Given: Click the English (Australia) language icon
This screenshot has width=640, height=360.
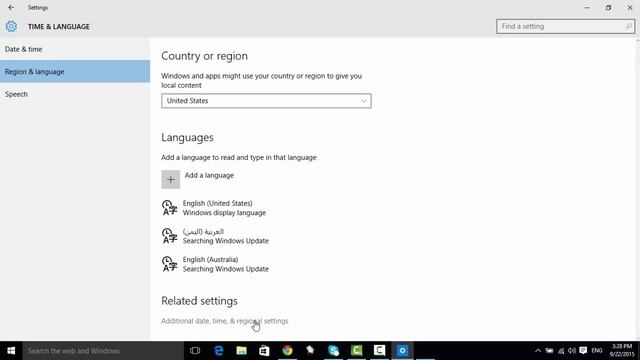Looking at the screenshot, I should [x=169, y=264].
